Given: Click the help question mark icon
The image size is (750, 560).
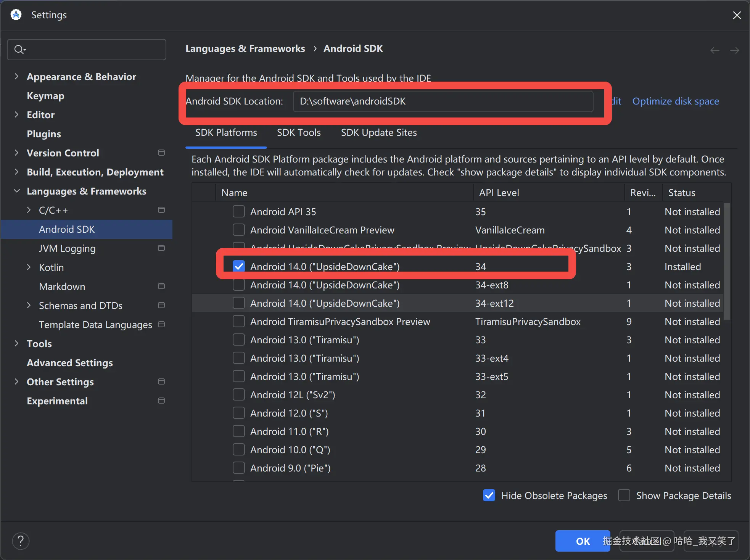Looking at the screenshot, I should coord(21,541).
